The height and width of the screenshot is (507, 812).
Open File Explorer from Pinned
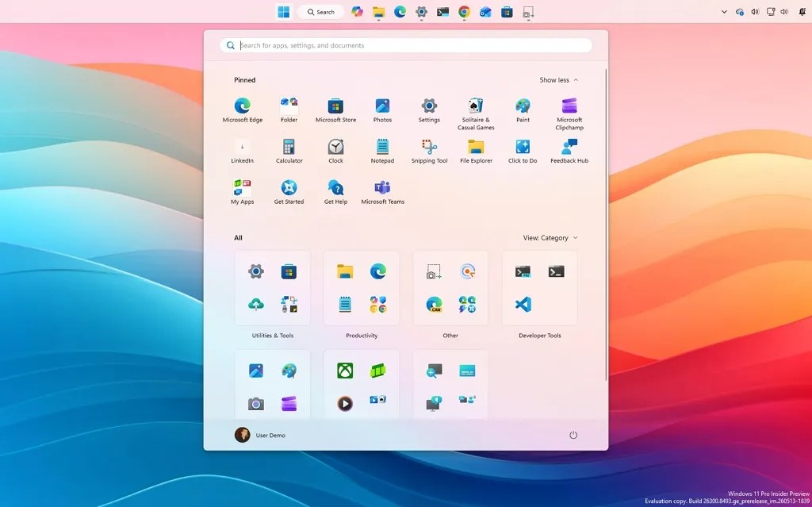[476, 152]
